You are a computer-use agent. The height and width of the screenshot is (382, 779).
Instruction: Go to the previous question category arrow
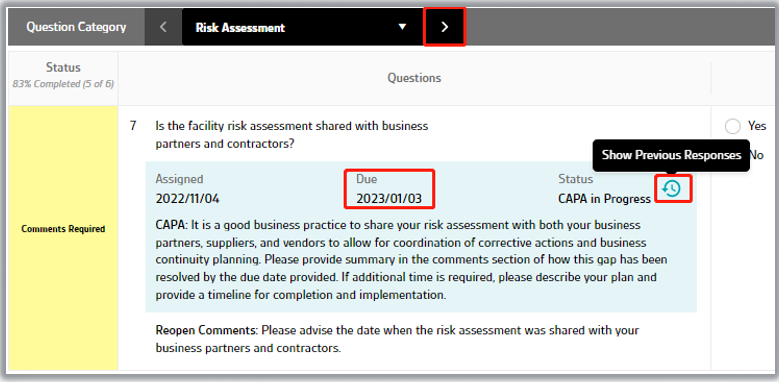click(x=163, y=27)
